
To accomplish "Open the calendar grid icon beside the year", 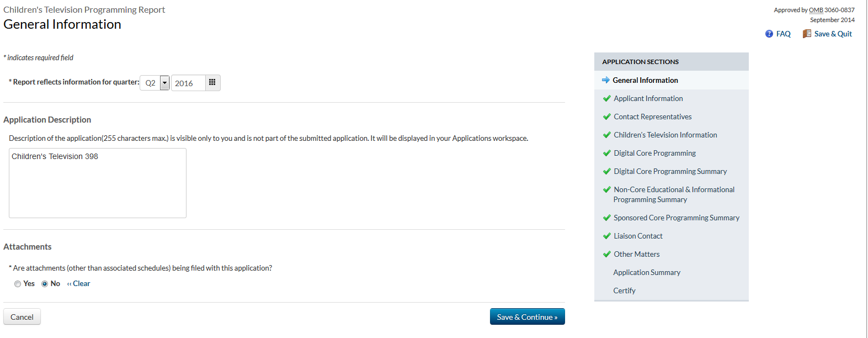I will point(212,82).
